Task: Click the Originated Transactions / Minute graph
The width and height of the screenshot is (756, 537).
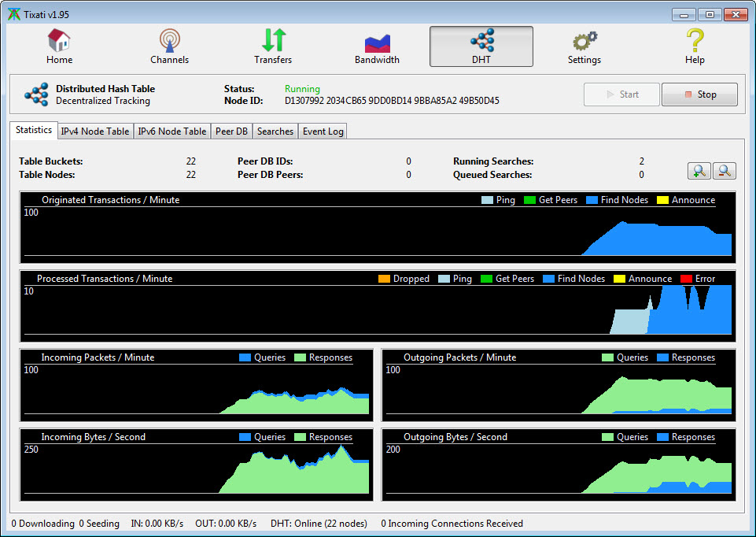Action: 378,228
